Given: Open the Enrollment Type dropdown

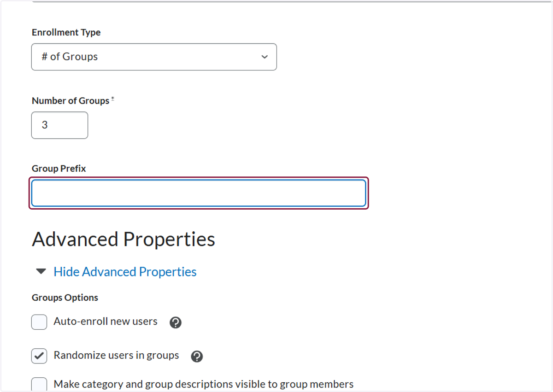Looking at the screenshot, I should tap(154, 57).
